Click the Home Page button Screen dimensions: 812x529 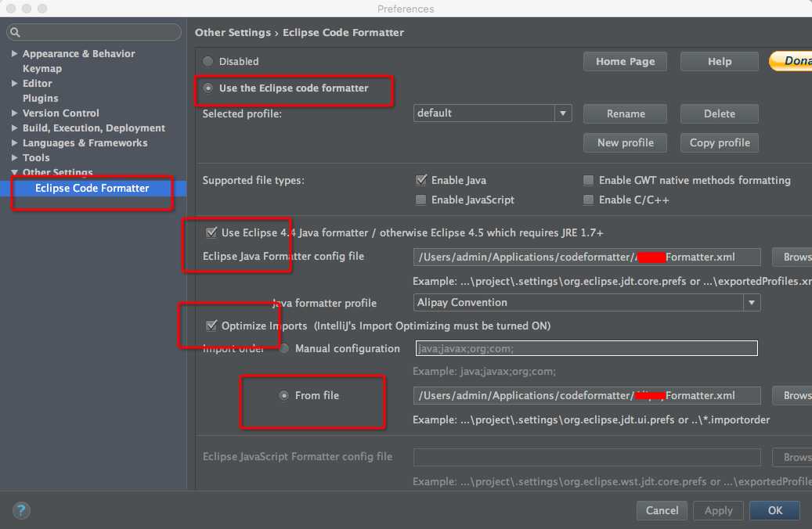(625, 62)
